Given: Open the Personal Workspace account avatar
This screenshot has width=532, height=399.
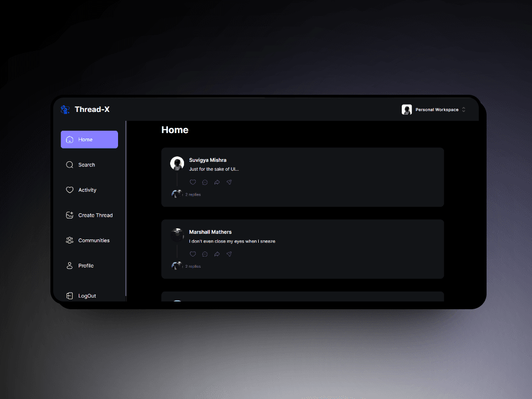Looking at the screenshot, I should (407, 110).
